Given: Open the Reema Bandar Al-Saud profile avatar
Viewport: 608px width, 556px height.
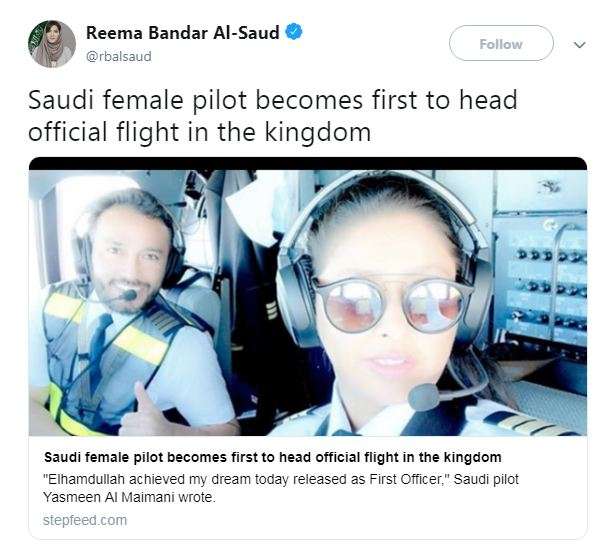Looking at the screenshot, I should (52, 44).
